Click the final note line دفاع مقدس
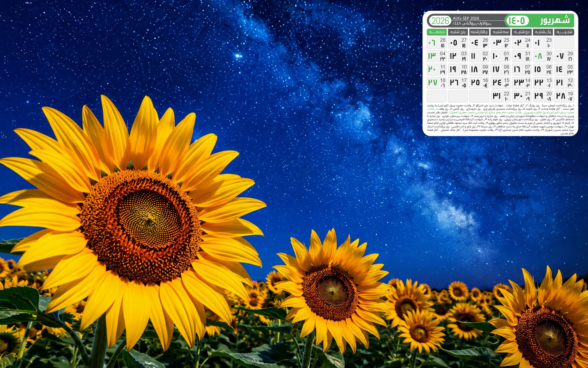The width and height of the screenshot is (588, 368). (x=567, y=134)
